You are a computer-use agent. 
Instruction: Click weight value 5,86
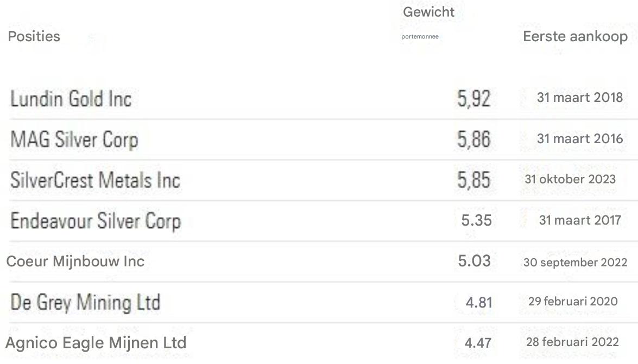(474, 139)
